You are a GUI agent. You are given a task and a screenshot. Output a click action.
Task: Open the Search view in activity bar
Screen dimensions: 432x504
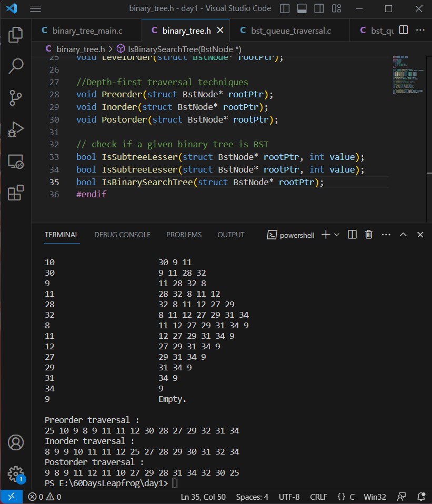click(15, 66)
